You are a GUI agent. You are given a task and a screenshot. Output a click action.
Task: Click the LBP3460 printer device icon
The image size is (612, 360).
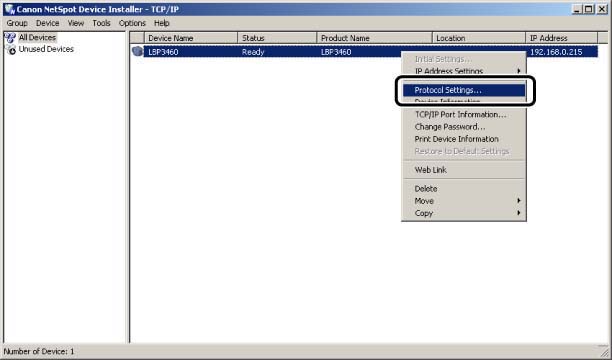point(137,51)
